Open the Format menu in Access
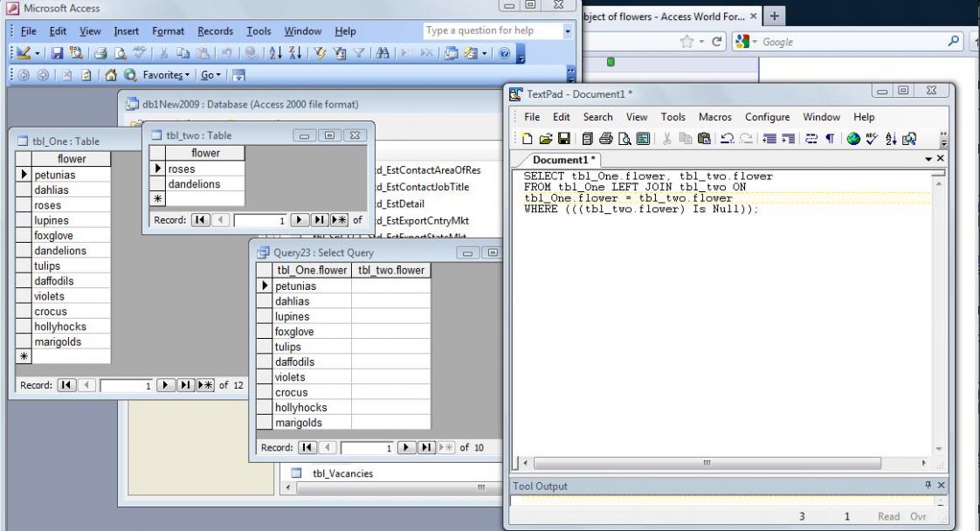 tap(168, 31)
